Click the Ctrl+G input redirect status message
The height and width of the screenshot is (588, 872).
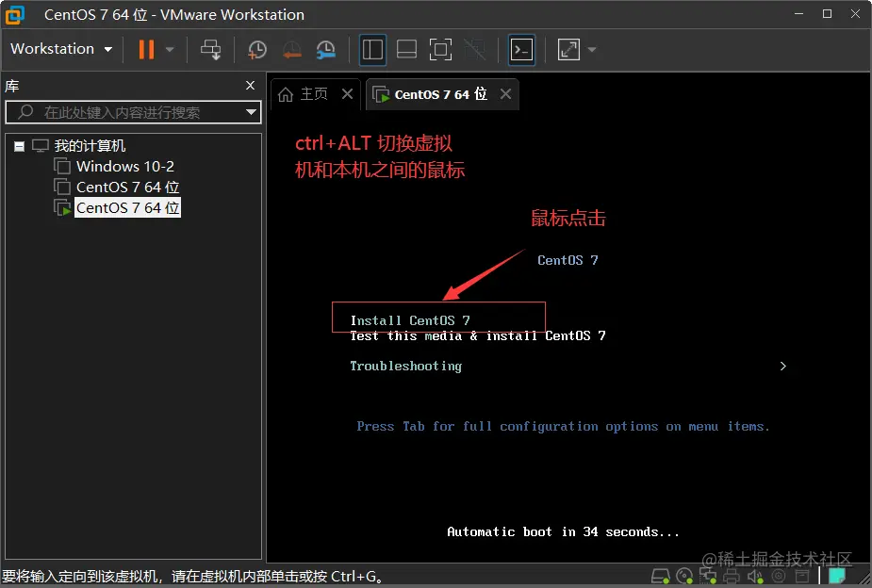(192, 577)
